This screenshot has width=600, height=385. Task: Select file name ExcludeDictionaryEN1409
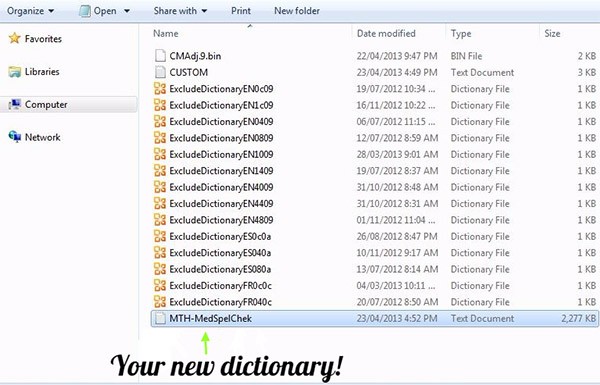[221, 171]
